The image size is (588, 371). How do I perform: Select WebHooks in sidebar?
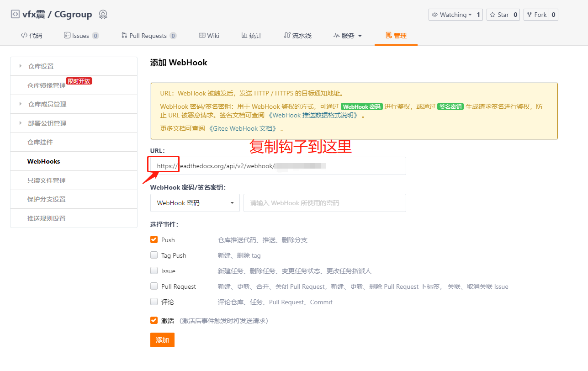[x=74, y=161]
